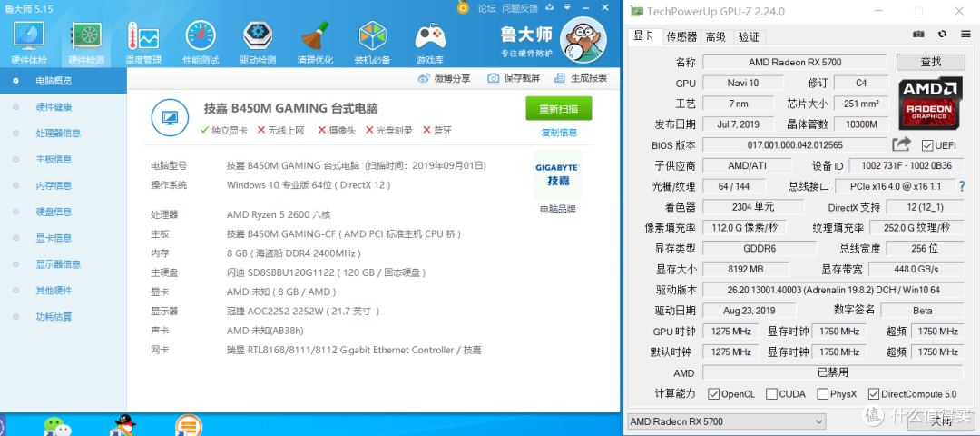This screenshot has width=980, height=436.
Task: Click the gold medal icon in title bar
Action: (x=463, y=7)
